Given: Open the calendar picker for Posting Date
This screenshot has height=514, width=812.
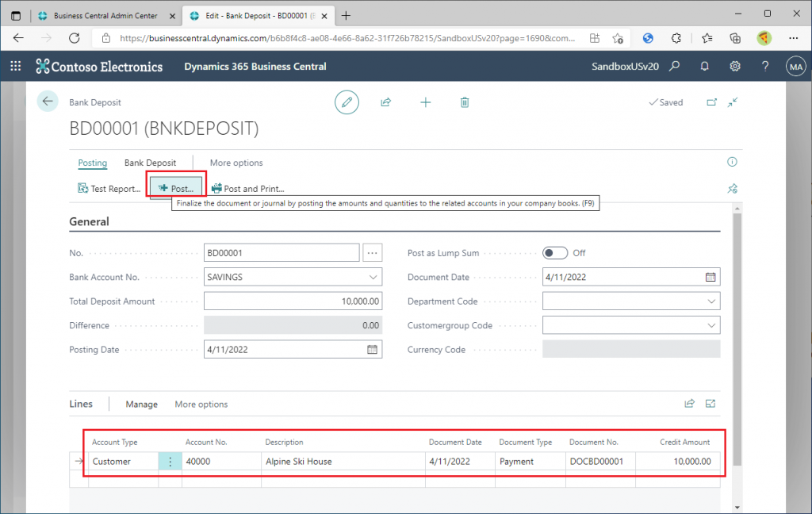Looking at the screenshot, I should [x=373, y=350].
